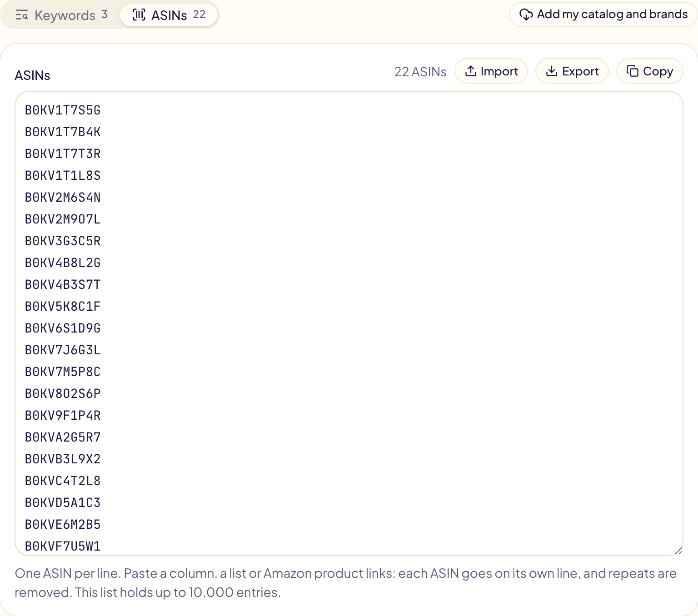Click the B0KV1T1L8S entry
This screenshot has height=616, width=698.
[63, 176]
